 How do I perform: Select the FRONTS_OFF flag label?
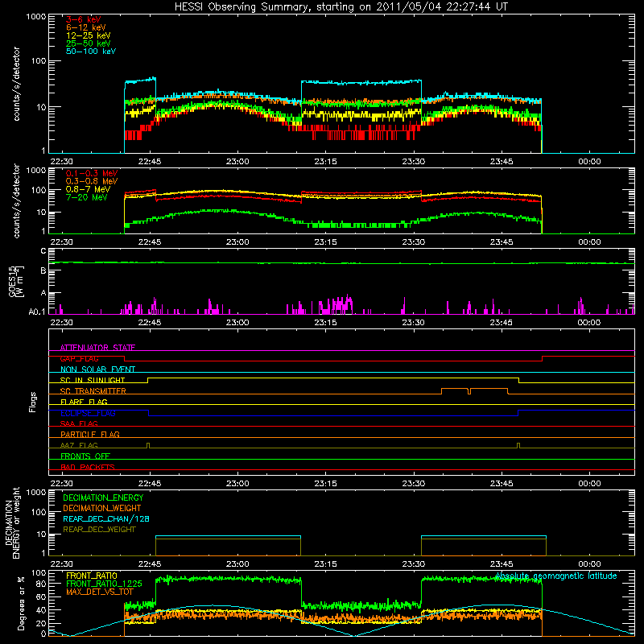[x=85, y=456]
